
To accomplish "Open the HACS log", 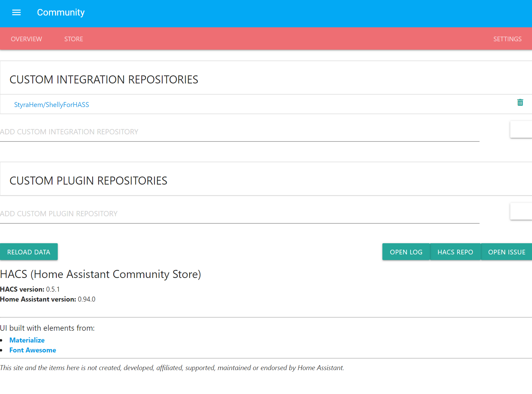I will 406,252.
